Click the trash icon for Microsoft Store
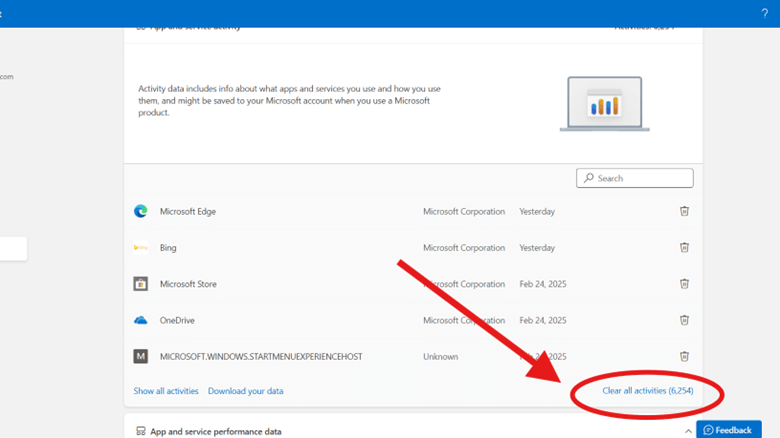This screenshot has width=780, height=438. pyautogui.click(x=684, y=284)
